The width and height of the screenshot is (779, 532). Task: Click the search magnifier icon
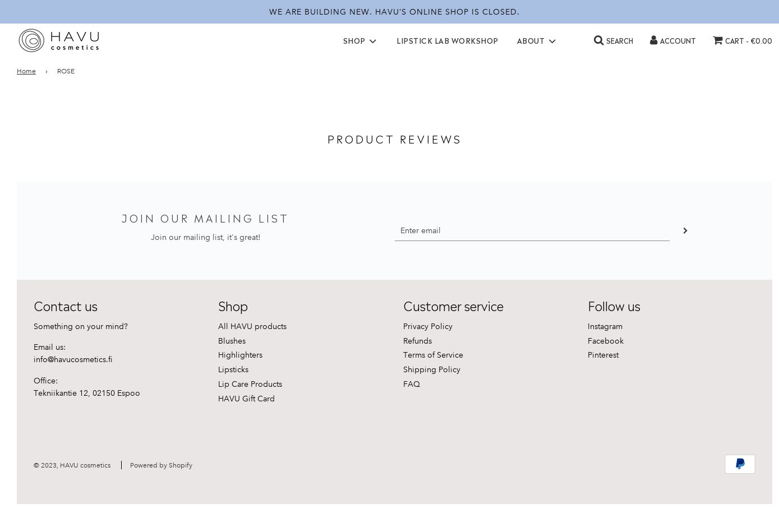(x=599, y=40)
